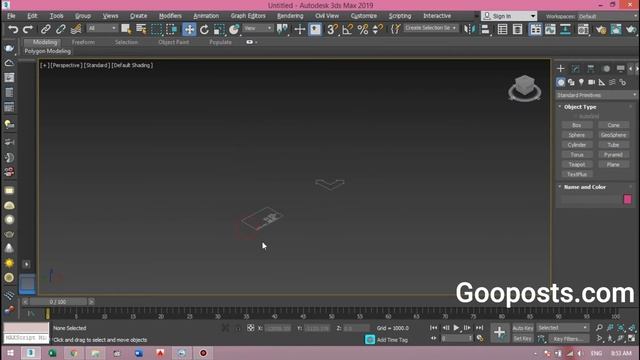Select the Select and Link tool
Screen dimensions: 640x360
tap(45, 29)
